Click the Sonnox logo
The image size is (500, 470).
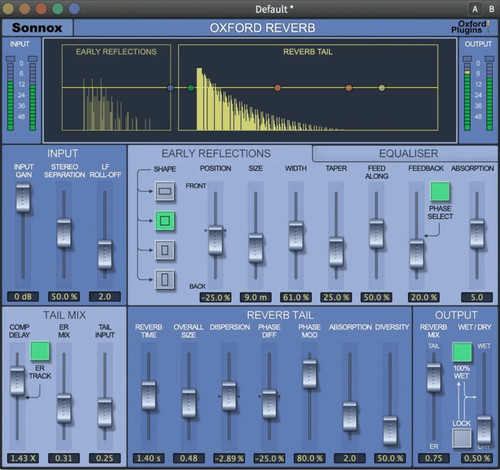[37, 28]
